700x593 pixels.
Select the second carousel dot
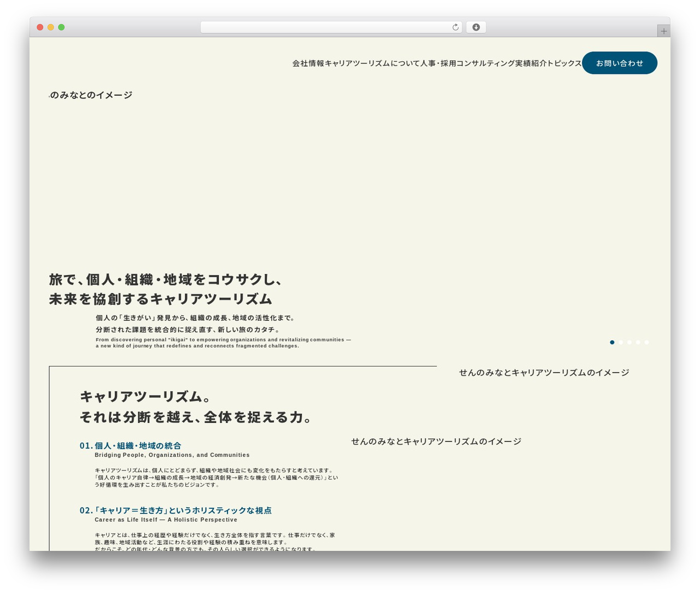tap(621, 342)
